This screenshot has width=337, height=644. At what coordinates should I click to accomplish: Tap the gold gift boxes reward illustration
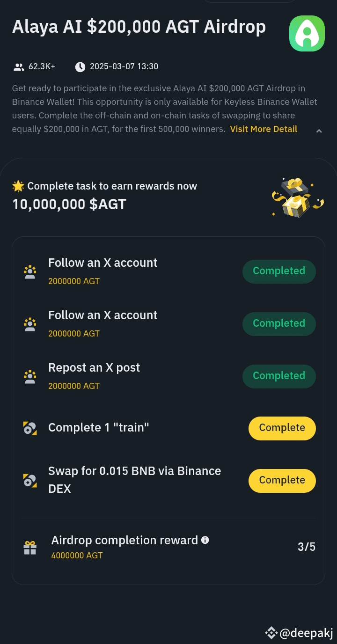pos(298,198)
